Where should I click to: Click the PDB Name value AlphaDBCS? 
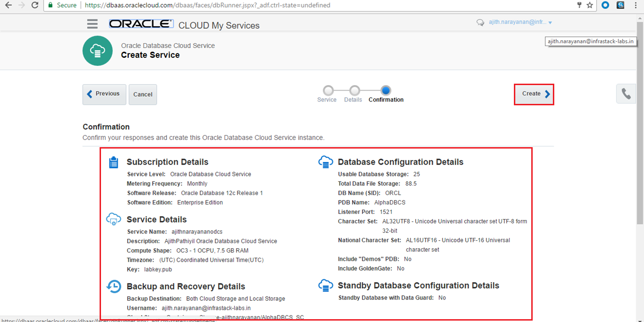[x=390, y=203]
